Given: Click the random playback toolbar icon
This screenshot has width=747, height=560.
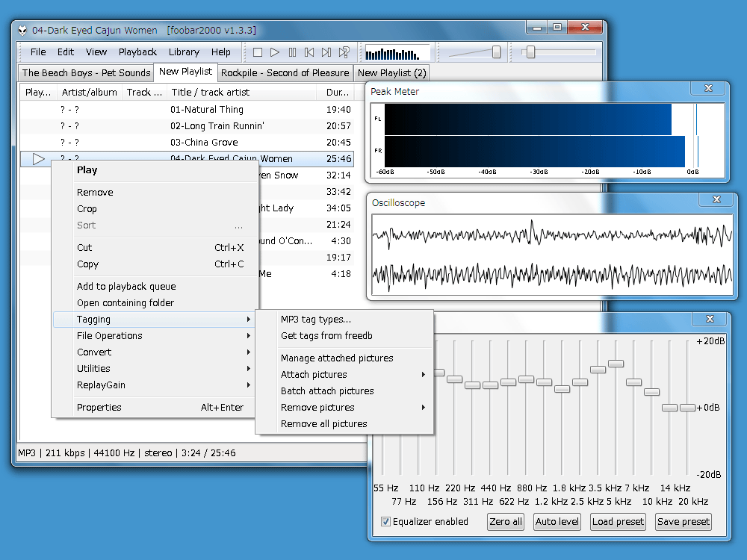Looking at the screenshot, I should [x=344, y=52].
